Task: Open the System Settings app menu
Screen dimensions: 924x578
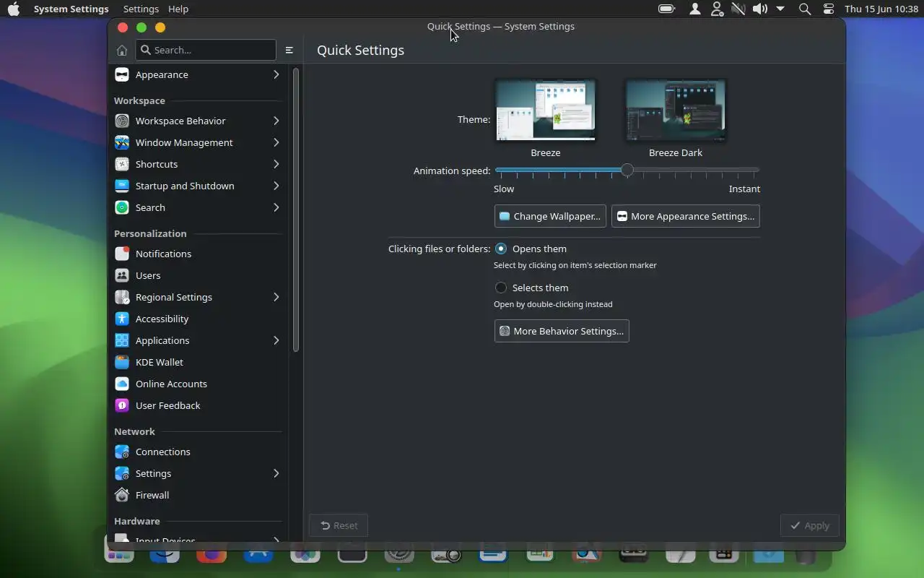Action: pos(71,9)
